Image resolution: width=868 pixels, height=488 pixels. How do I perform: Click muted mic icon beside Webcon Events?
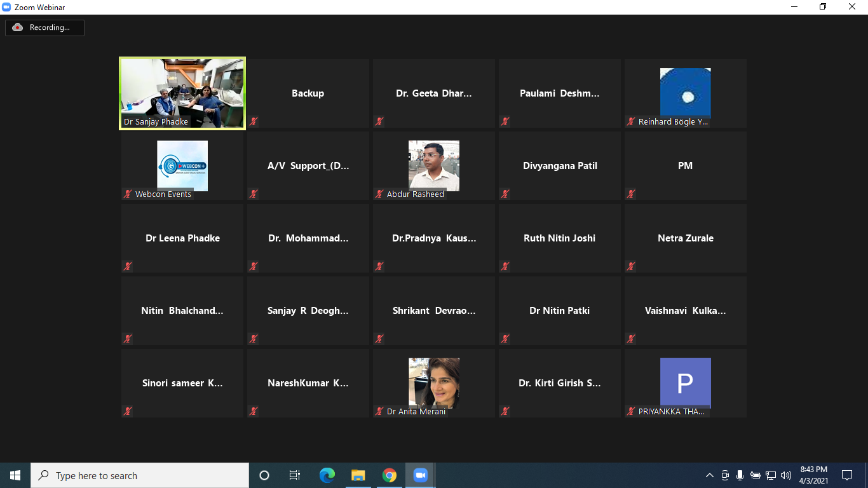tap(128, 194)
